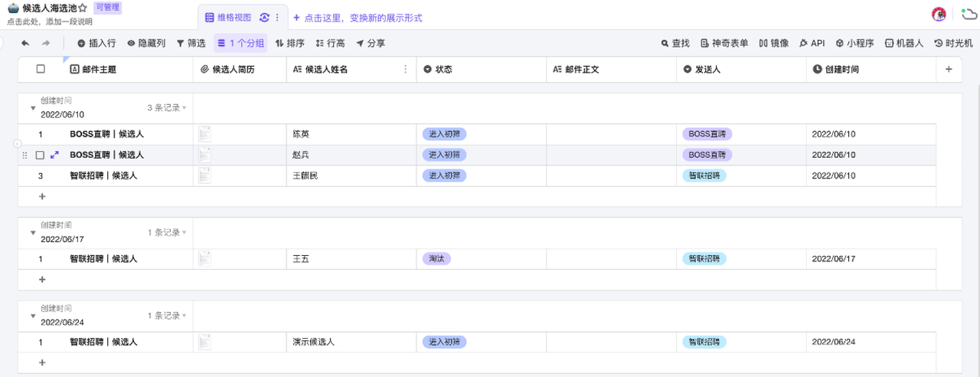This screenshot has height=377, width=980.
Task: Click the add new view link
Action: [358, 18]
